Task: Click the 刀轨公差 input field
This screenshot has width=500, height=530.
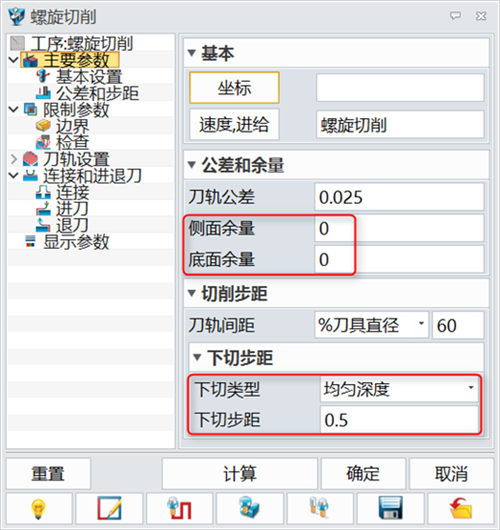Action: coord(399,197)
